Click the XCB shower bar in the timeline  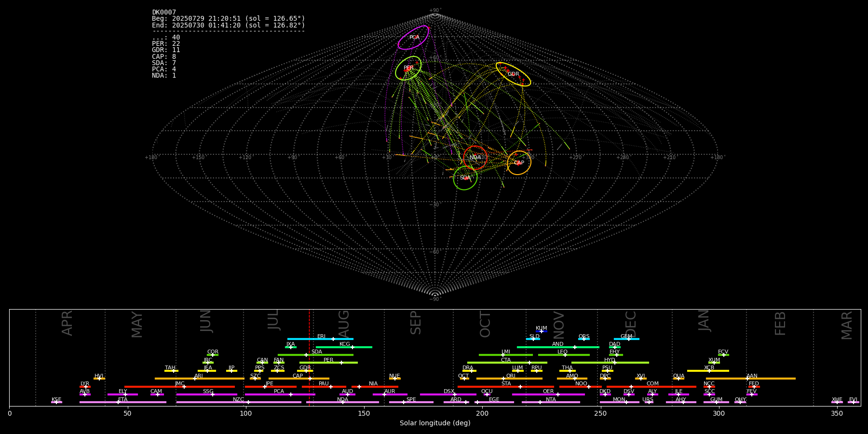[708, 371]
